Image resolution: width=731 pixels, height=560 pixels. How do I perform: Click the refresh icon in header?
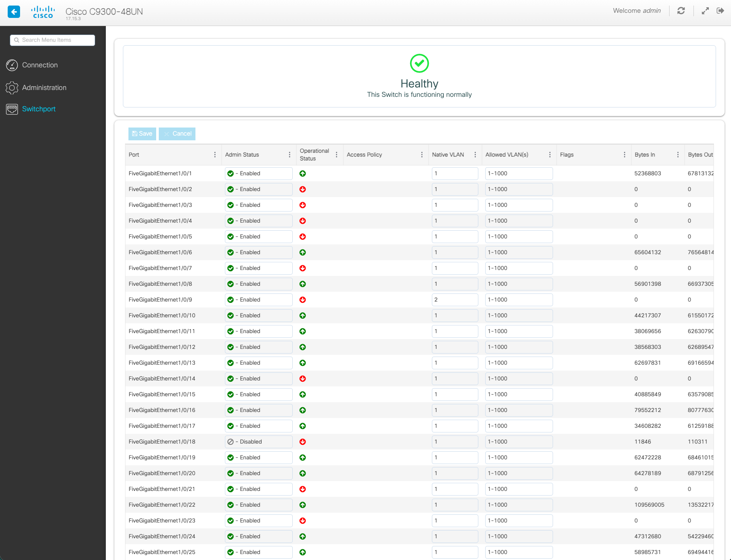[681, 11]
